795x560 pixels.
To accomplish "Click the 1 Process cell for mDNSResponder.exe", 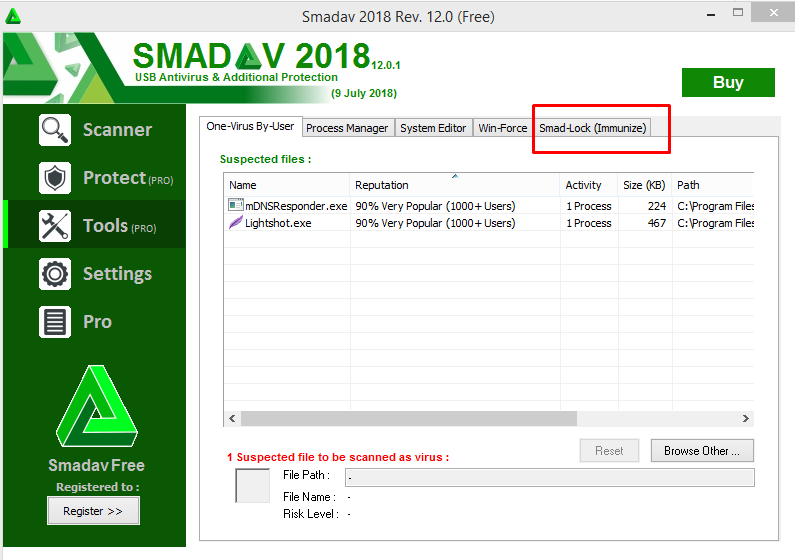I will 589,206.
